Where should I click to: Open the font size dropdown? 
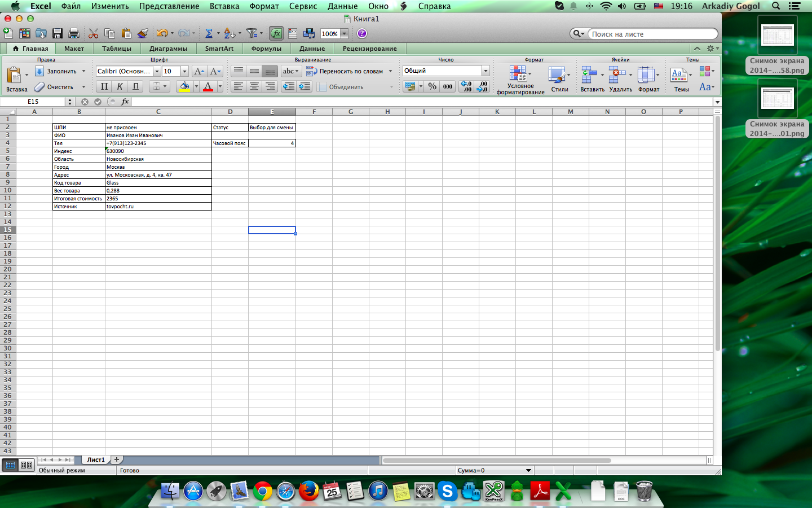click(184, 71)
